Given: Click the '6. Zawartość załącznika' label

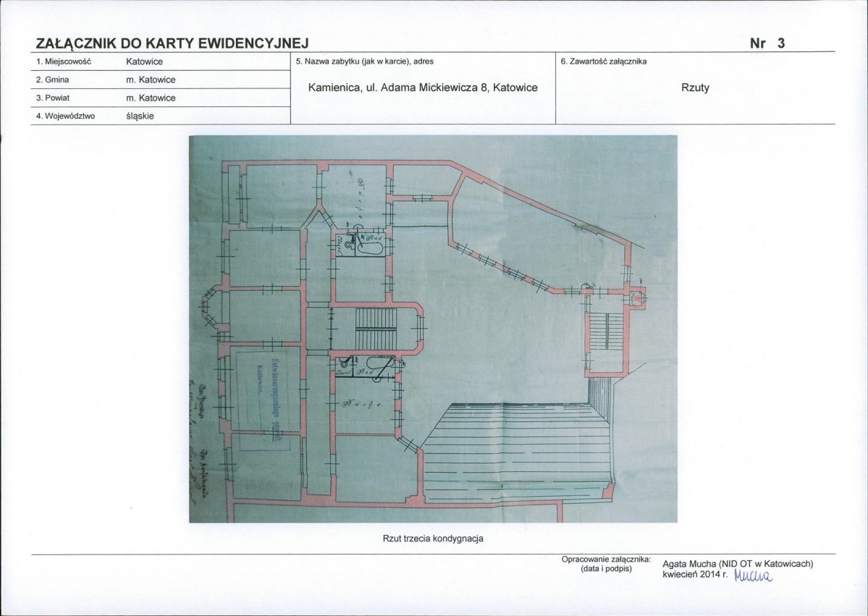Looking at the screenshot, I should tap(603, 62).
